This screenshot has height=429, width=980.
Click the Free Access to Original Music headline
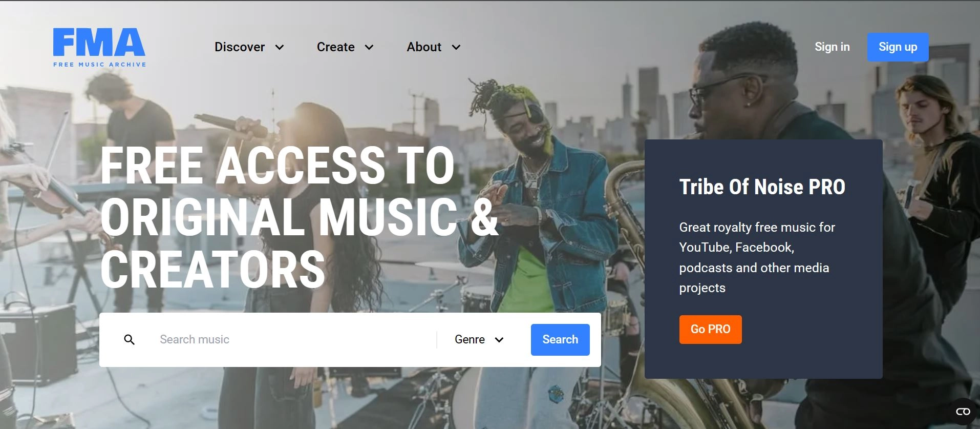(299, 217)
